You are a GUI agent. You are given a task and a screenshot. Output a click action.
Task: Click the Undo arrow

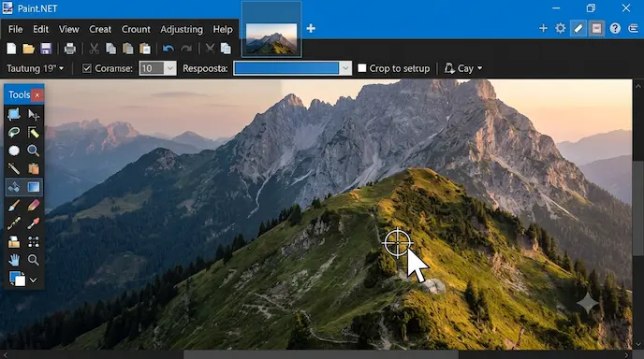click(168, 49)
